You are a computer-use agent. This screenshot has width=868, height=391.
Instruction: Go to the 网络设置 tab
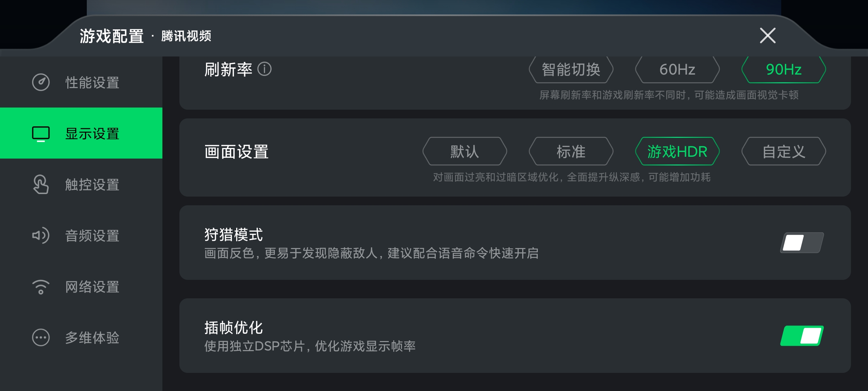click(92, 287)
